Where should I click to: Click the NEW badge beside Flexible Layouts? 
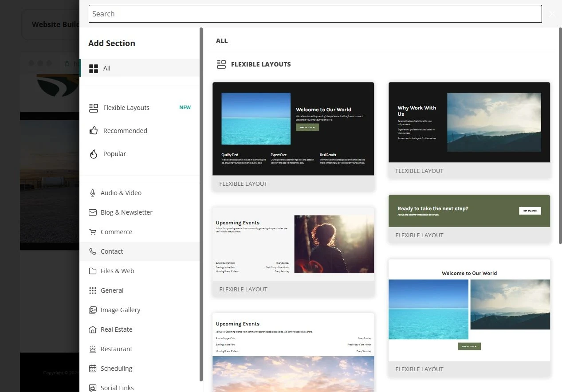pos(185,107)
